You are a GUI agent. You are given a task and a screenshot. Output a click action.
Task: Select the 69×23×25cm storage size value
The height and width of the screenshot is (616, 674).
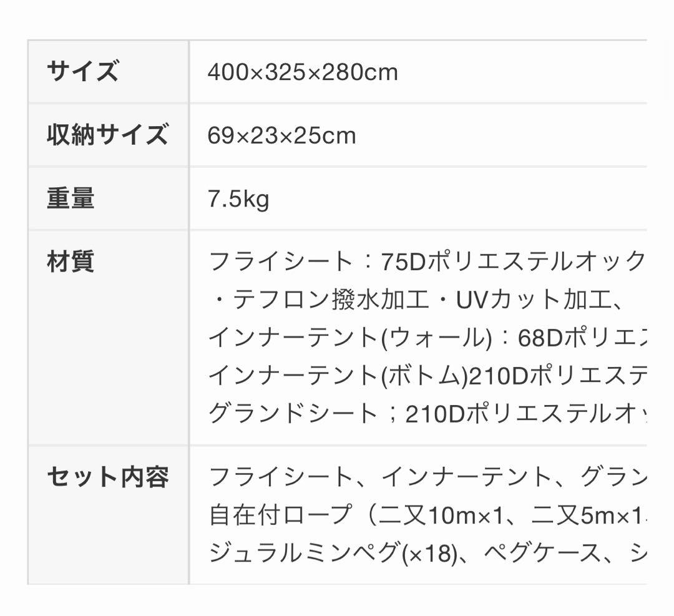pyautogui.click(x=281, y=135)
